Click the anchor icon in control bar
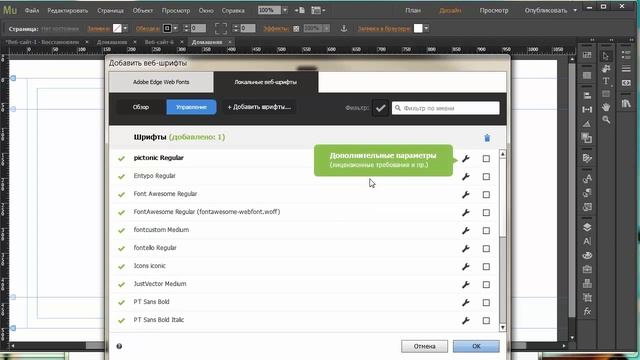 [x=344, y=28]
